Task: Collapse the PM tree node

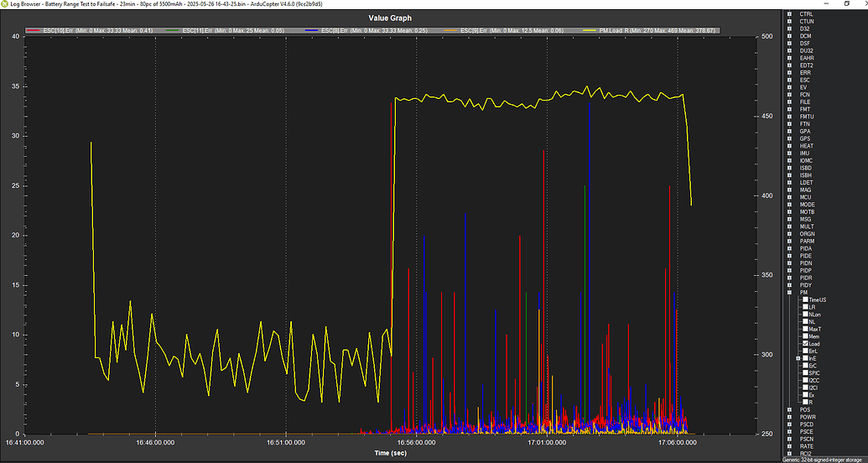Action: 790,293
